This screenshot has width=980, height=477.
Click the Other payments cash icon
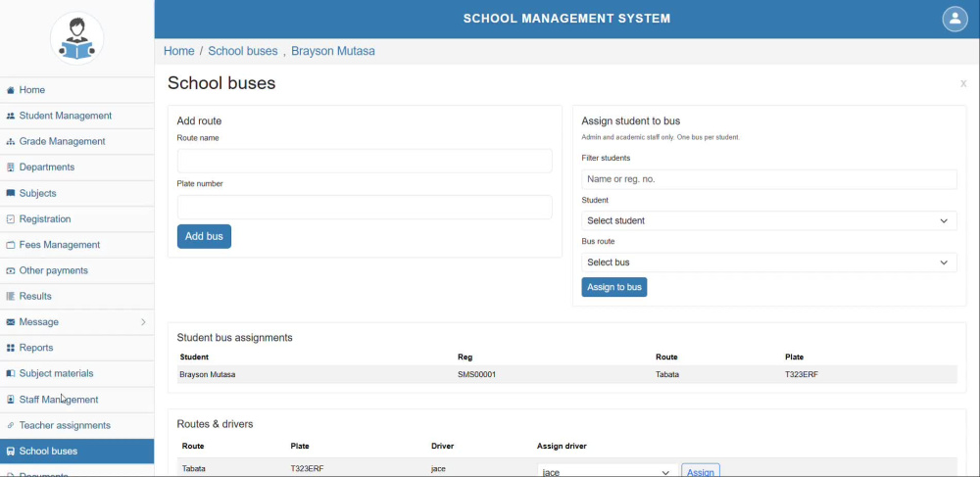tap(10, 270)
